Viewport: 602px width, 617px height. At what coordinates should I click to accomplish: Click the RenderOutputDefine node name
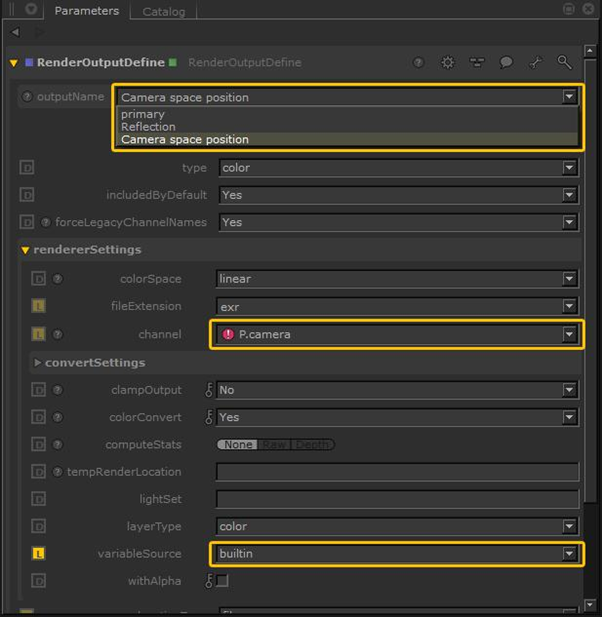tap(101, 62)
